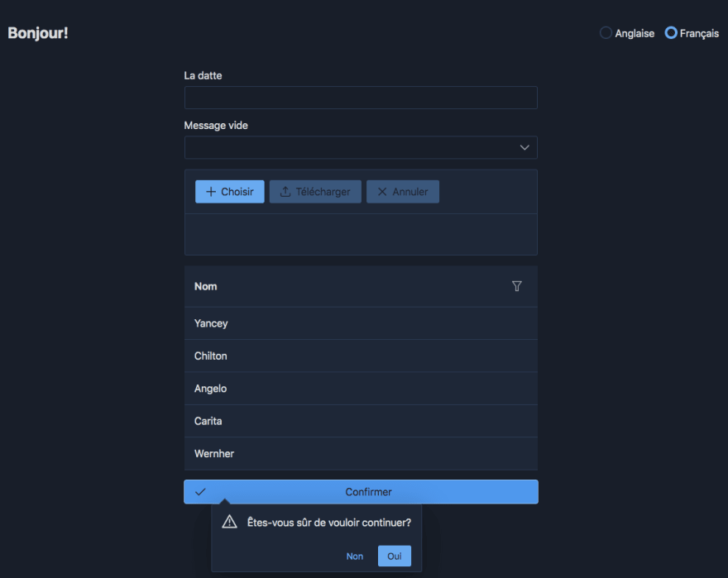The image size is (728, 578).
Task: Select the Angelo row
Action: 361,389
